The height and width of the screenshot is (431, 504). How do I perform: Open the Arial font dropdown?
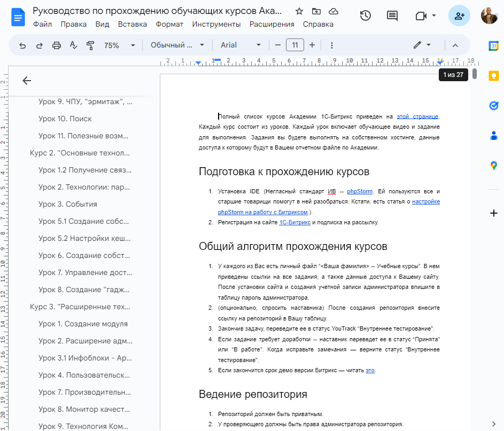tap(241, 45)
